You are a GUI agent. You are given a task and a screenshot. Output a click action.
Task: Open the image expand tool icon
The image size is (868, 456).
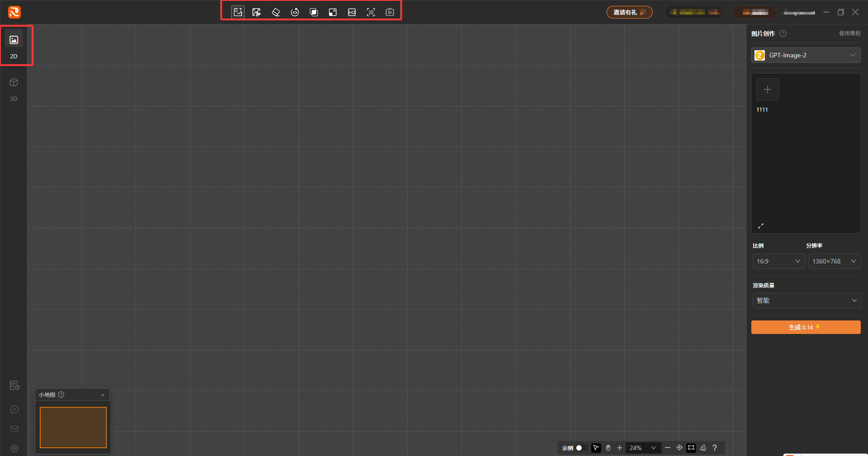pos(333,12)
